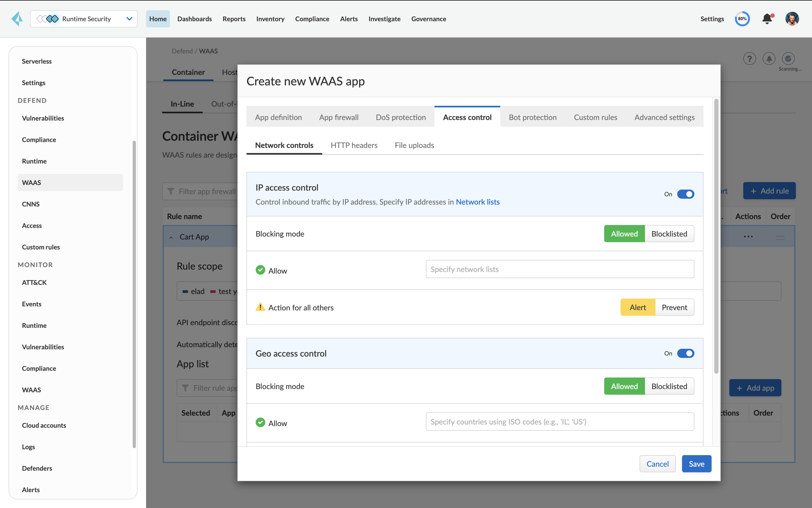Click the user profile avatar
812x508 pixels.
tap(792, 19)
